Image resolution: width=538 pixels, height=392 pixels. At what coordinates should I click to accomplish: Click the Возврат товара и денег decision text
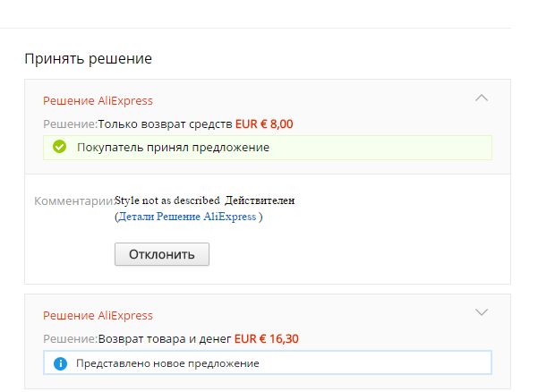(x=165, y=339)
